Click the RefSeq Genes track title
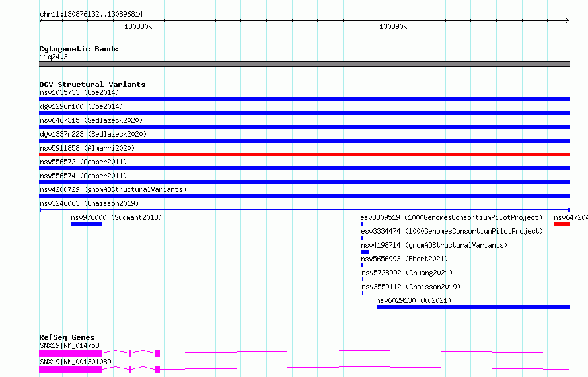Screen dimensions: 588x377 [67, 337]
